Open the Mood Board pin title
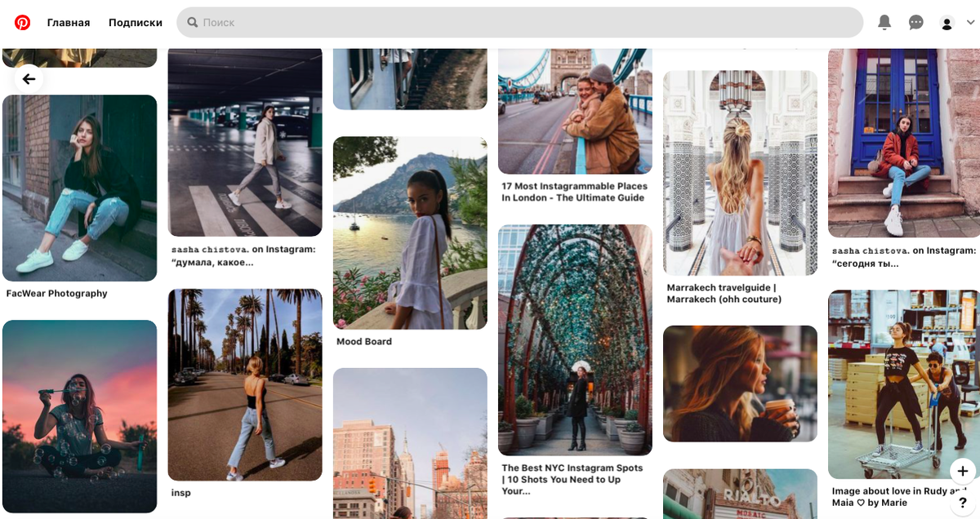Screen dimensions: 980x519 [x=364, y=342]
